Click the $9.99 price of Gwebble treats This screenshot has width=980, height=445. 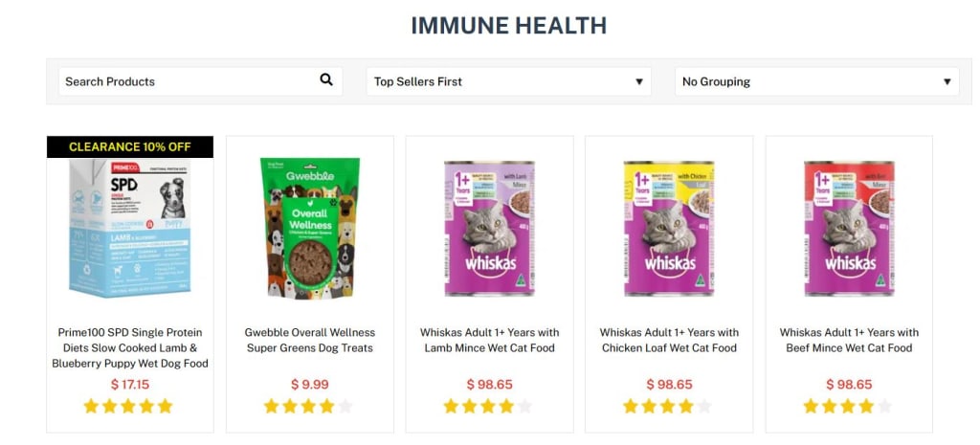[310, 385]
